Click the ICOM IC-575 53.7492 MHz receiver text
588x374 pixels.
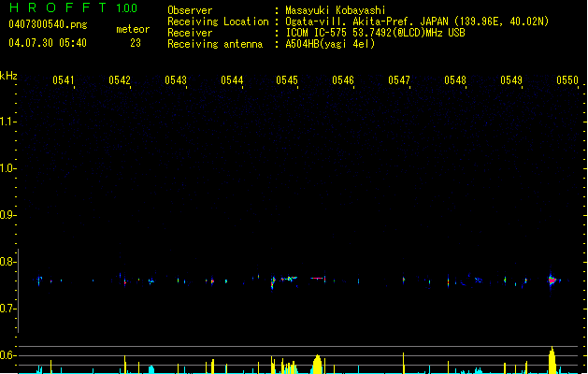[x=375, y=33]
